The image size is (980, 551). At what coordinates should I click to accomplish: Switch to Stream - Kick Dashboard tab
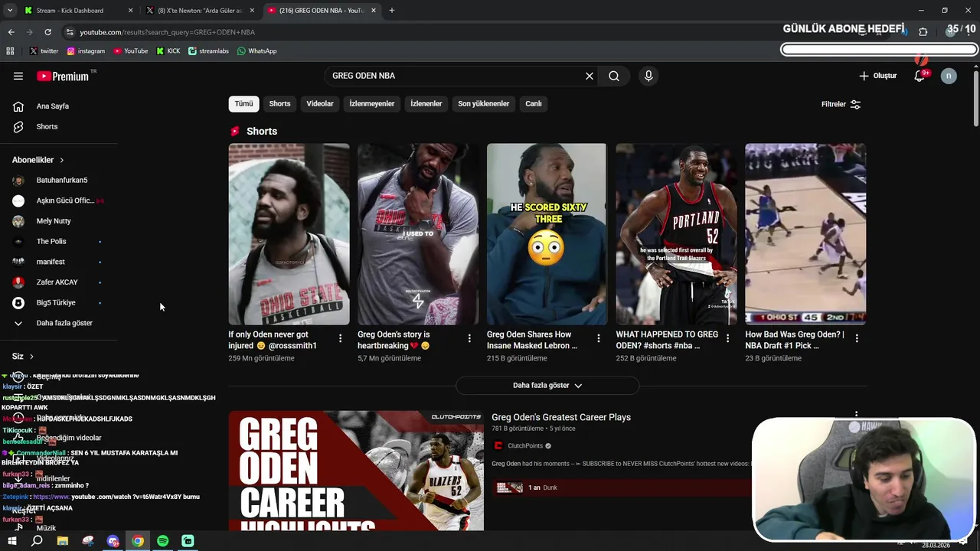77,11
